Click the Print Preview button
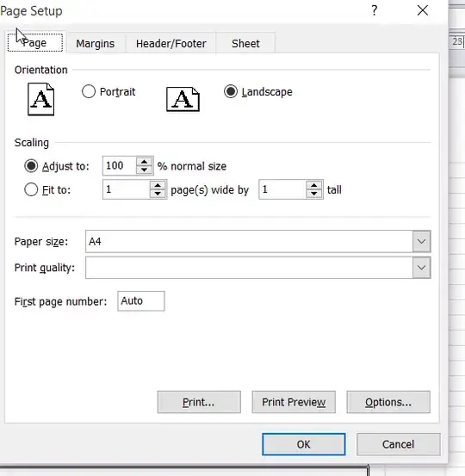 click(294, 402)
